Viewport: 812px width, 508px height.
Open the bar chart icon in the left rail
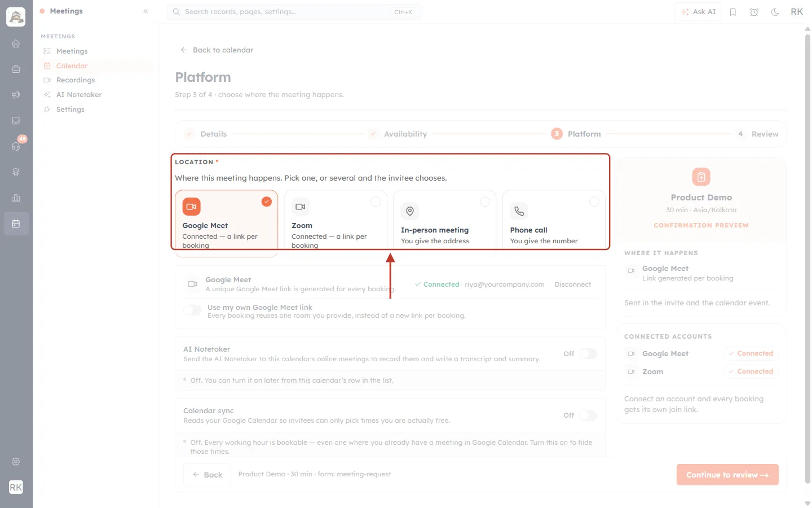(16, 198)
